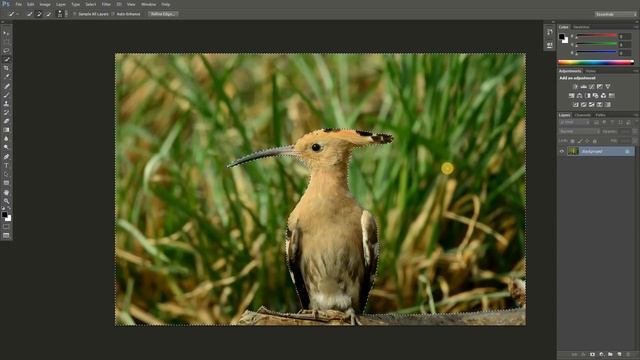Screen dimensions: 640x360
Task: Enable the Sample All Layers checkbox
Action: point(74,14)
